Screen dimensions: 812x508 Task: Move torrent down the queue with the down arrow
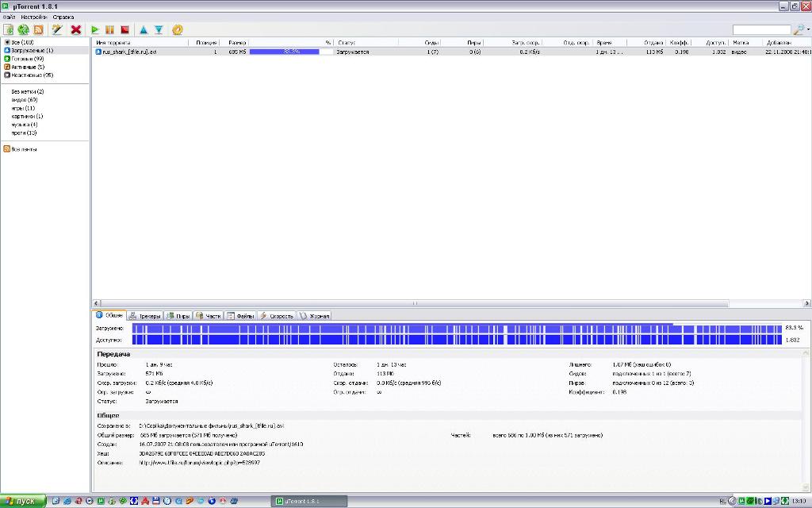tap(159, 29)
